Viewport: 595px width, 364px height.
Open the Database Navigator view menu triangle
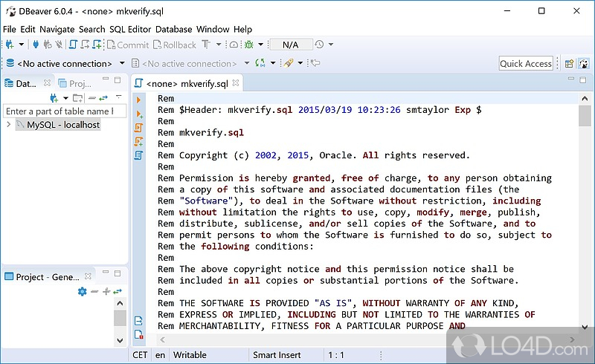coord(119,97)
